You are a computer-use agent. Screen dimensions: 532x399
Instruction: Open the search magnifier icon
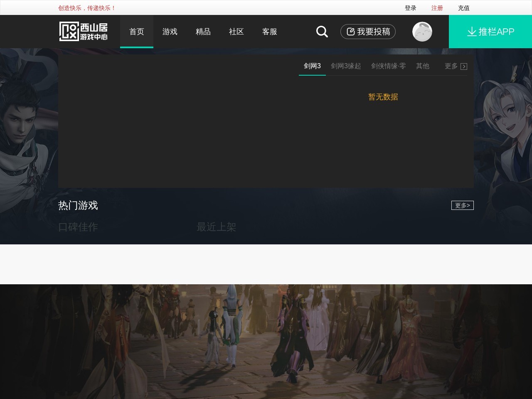[322, 32]
